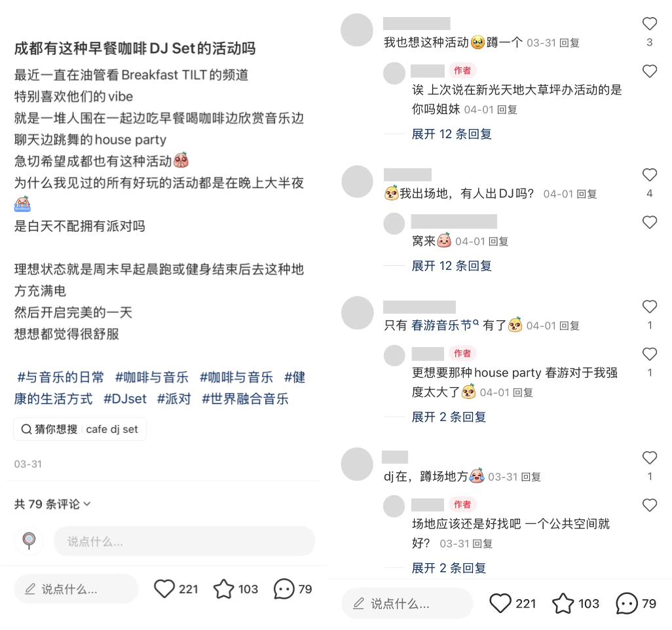Tap comment bubble icon in right bottom bar
Viewport: 672px width, 630px height.
pyautogui.click(x=627, y=603)
